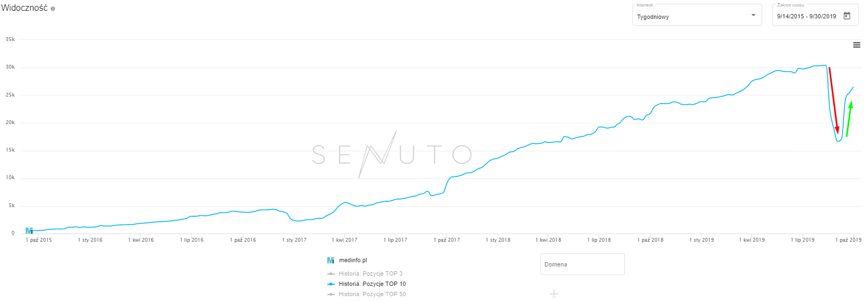Click the medinfo.pl marker at chart start
This screenshot has height=301, width=868.
pos(29,231)
